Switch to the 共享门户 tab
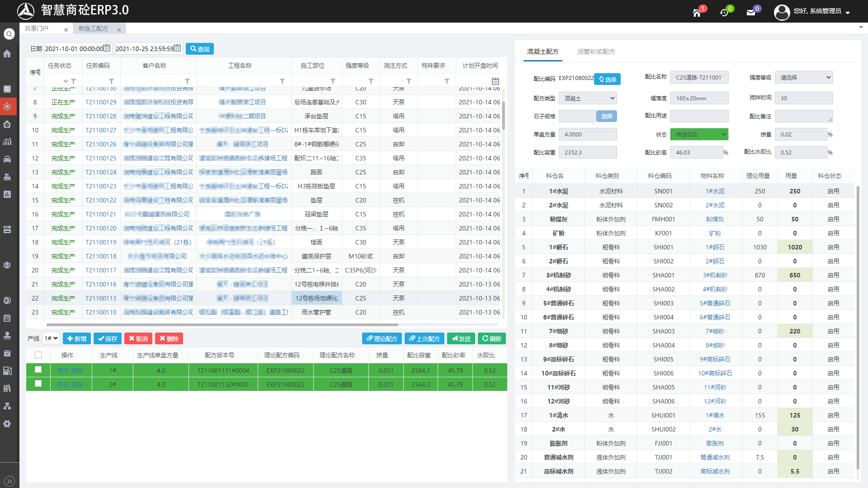Screen dimensions: 868x488 [37, 28]
